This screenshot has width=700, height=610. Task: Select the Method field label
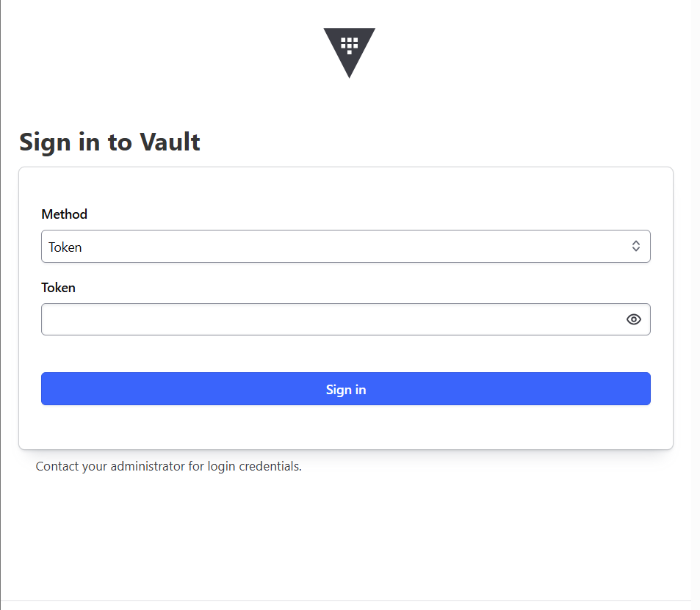[x=64, y=214]
